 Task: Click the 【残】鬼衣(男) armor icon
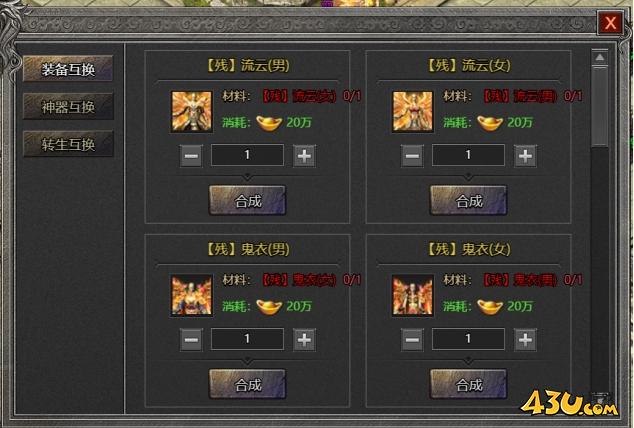click(x=192, y=295)
